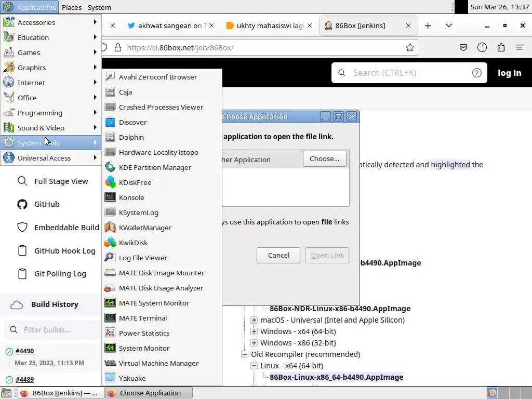Expand macOS - Universal tree node
This screenshot has height=399, width=532.
pos(254,320)
